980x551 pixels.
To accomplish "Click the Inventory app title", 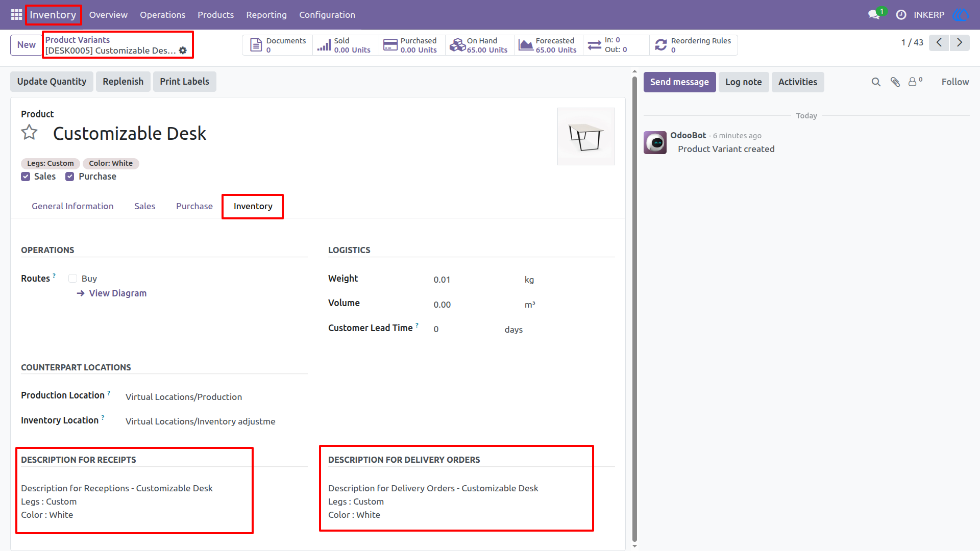I will point(53,15).
